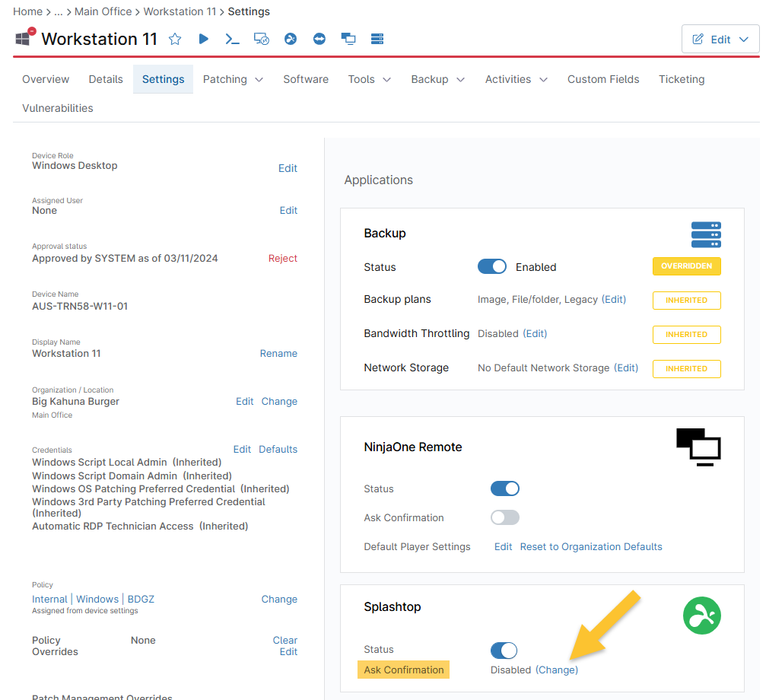Open the Vulnerabilities tab
Screen dimensions: 766x700
[58, 108]
